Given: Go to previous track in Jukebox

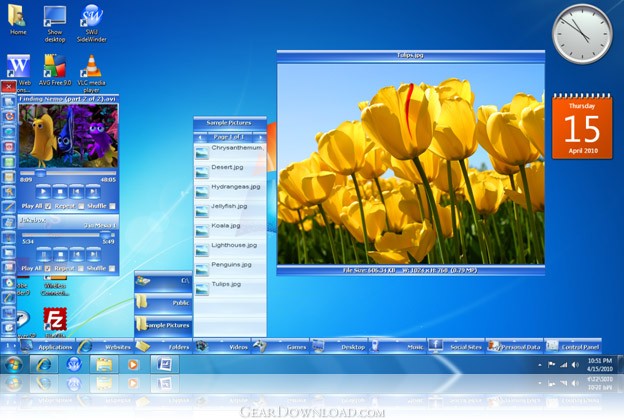Looking at the screenshot, I should [77, 254].
